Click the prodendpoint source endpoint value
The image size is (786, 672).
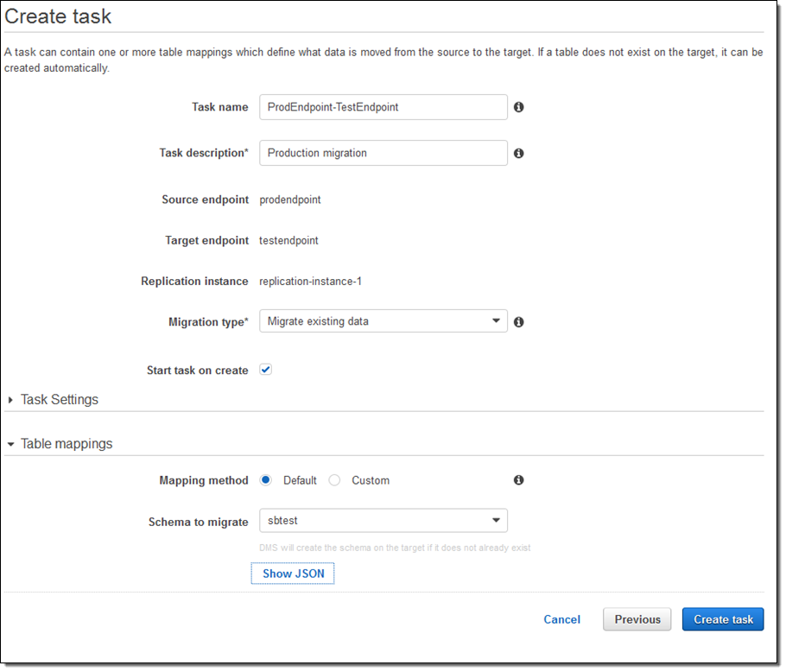[290, 200]
